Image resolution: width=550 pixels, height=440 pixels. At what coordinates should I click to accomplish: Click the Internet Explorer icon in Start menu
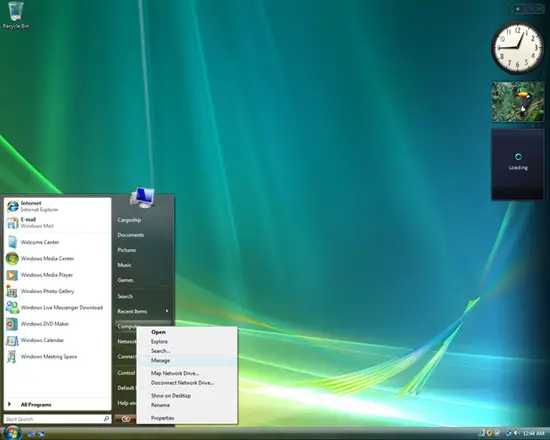tap(12, 206)
